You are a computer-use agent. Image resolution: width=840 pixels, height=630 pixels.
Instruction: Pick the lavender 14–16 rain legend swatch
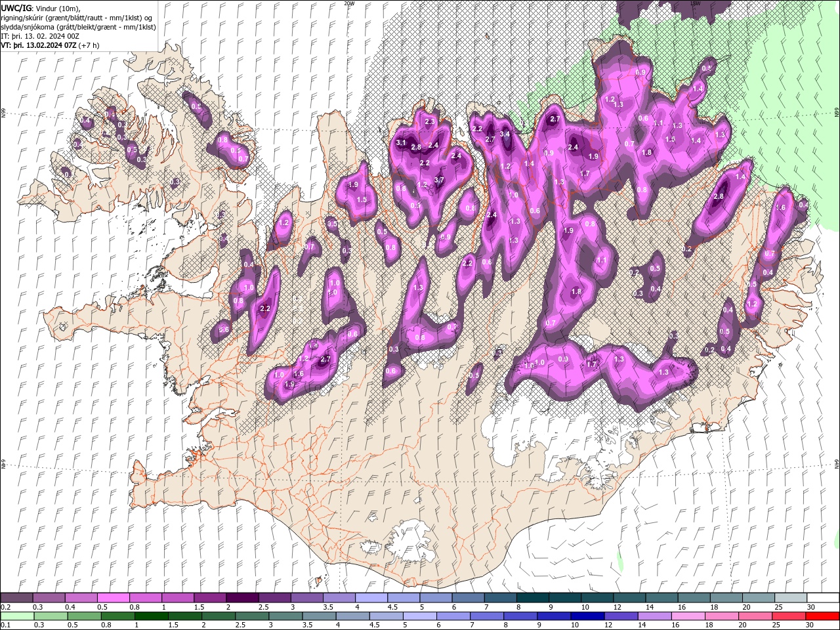pyautogui.click(x=654, y=616)
